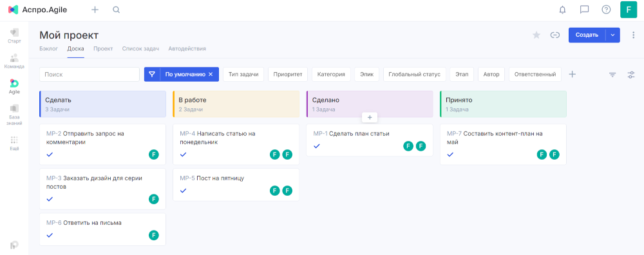
Task: Open the Автор filter
Action: tap(491, 74)
